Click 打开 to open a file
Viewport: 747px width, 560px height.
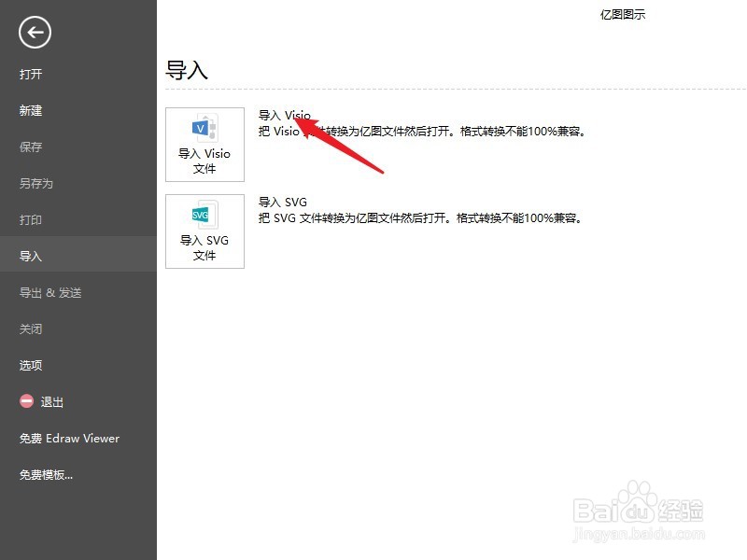31,74
